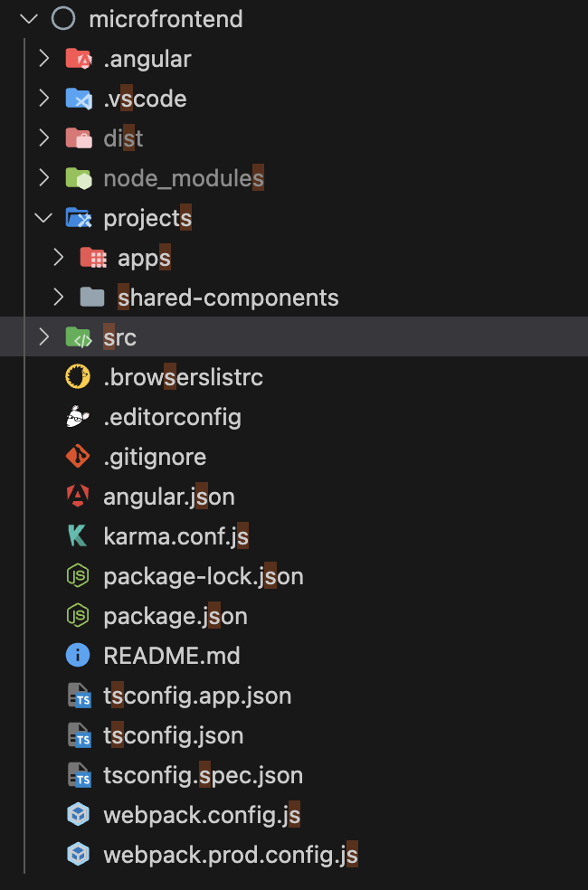Click the git icon next to .gitignore
Viewport: 588px width, 890px height.
coord(79,457)
